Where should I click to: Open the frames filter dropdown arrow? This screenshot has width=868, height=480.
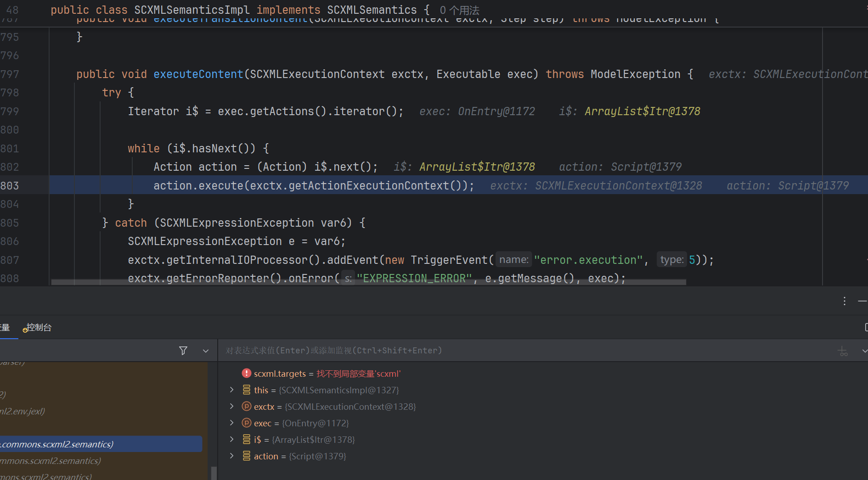click(206, 351)
